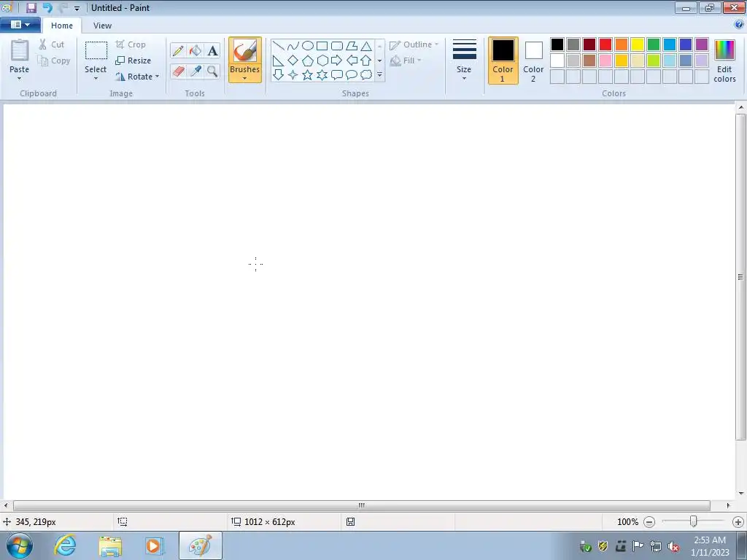Viewport: 747px width, 560px height.
Task: Select the Pencil tool
Action: pyautogui.click(x=178, y=50)
